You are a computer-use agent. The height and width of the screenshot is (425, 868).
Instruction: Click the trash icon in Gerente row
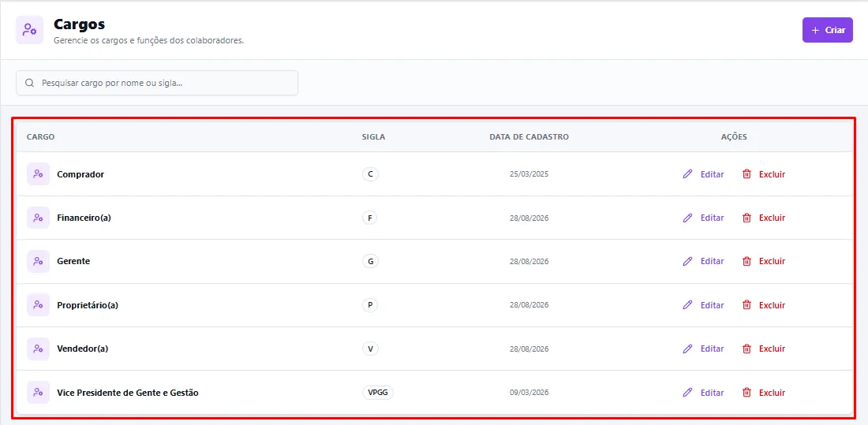pos(746,261)
